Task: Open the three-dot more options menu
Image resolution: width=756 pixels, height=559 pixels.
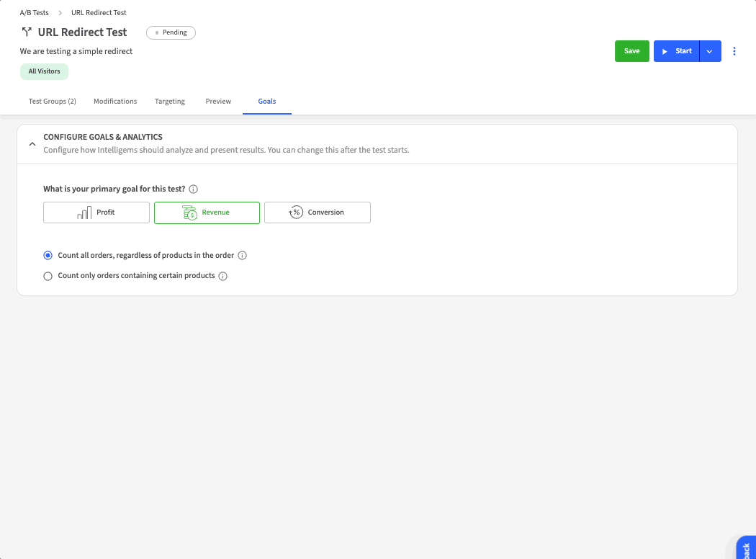Action: click(734, 51)
